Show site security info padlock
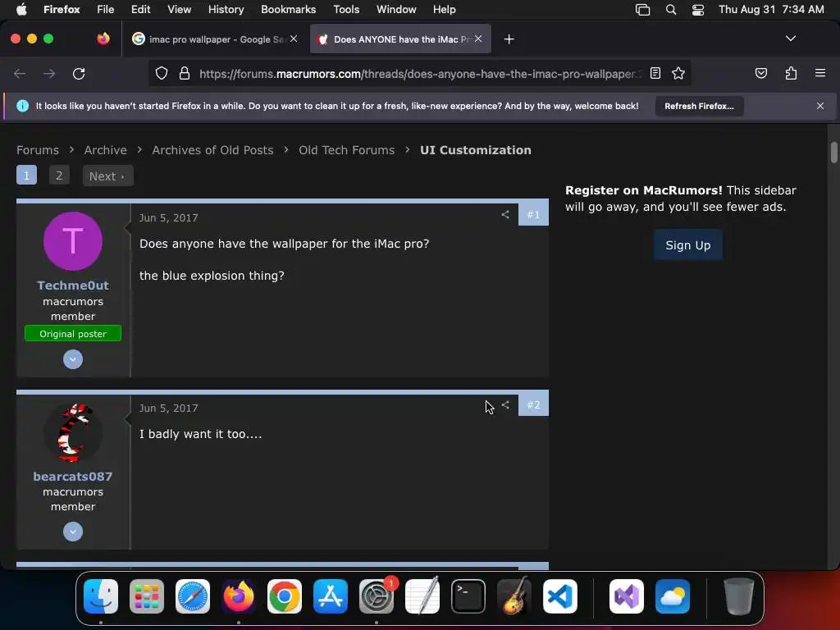This screenshot has height=630, width=840. click(x=185, y=73)
